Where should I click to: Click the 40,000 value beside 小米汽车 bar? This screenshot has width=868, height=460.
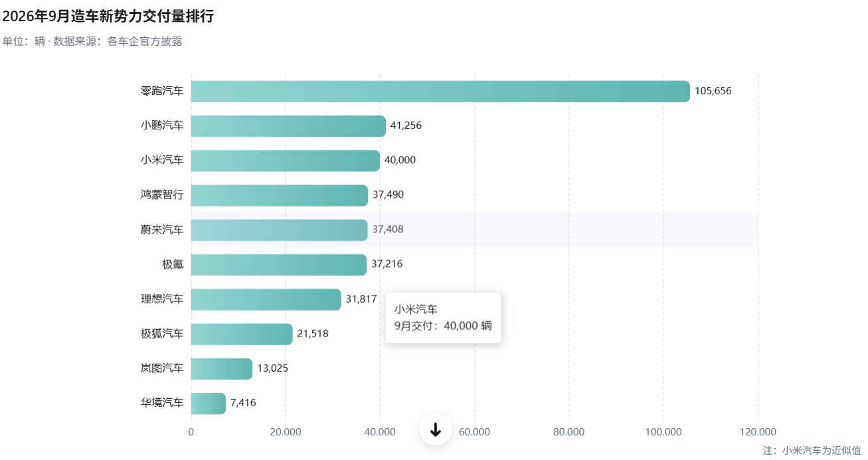[x=400, y=160]
